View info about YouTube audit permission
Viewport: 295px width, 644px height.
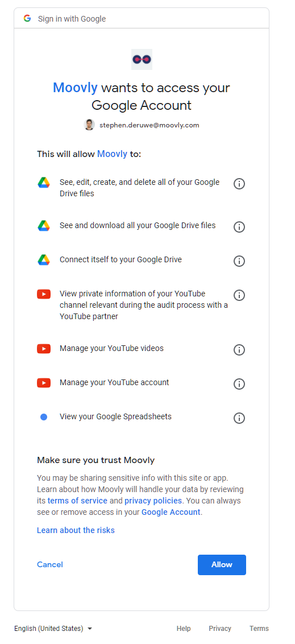[239, 295]
